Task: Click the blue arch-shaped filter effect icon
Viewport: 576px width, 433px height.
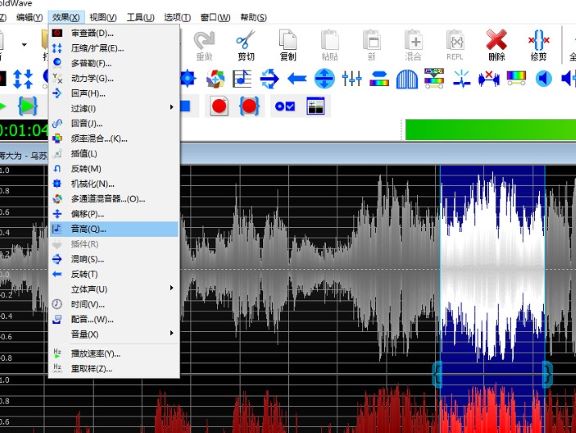Action: [407, 79]
